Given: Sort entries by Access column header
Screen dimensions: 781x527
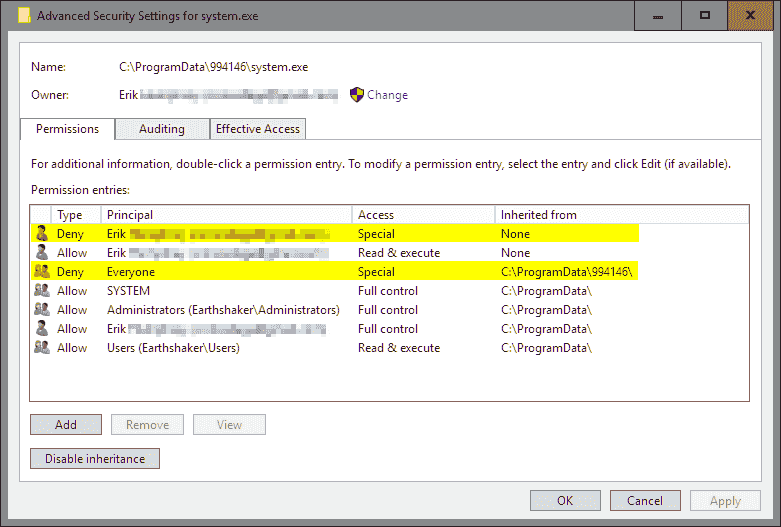Looking at the screenshot, I should [x=423, y=215].
